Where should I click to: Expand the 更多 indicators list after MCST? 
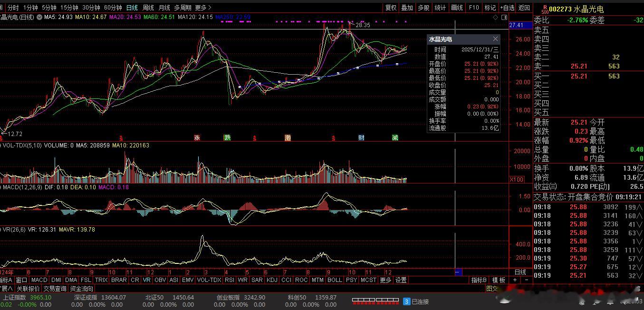coord(385,280)
